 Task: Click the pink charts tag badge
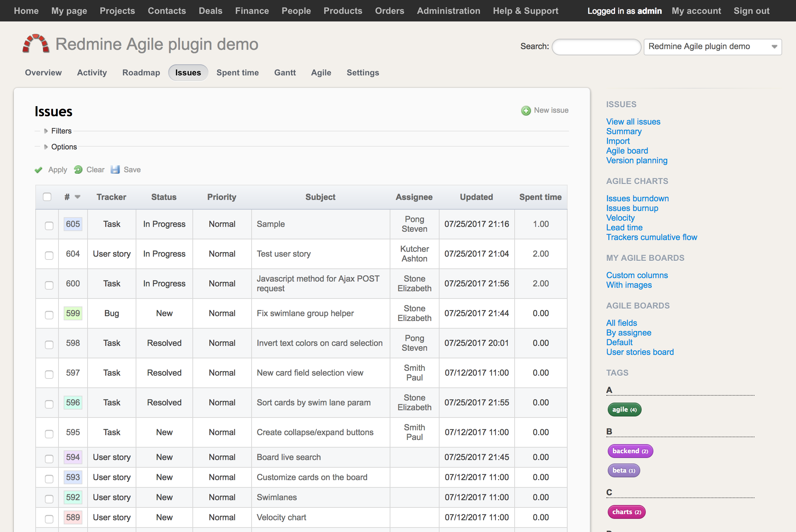pos(626,512)
